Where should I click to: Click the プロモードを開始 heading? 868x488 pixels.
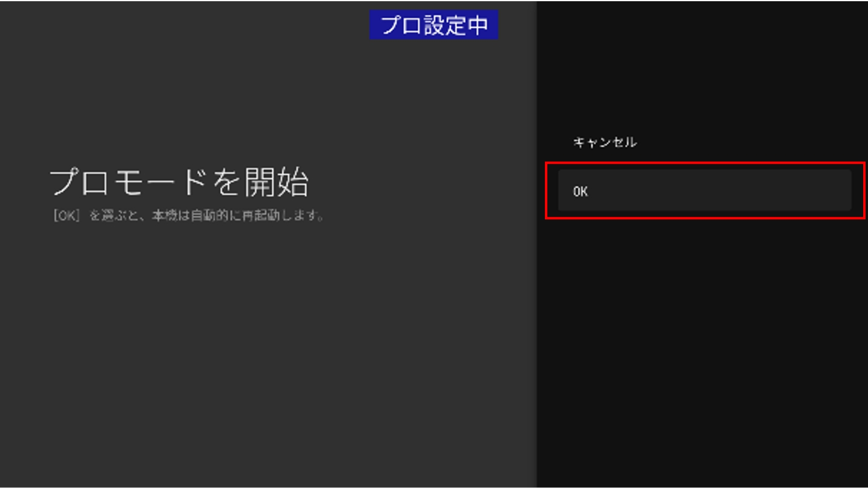[178, 182]
